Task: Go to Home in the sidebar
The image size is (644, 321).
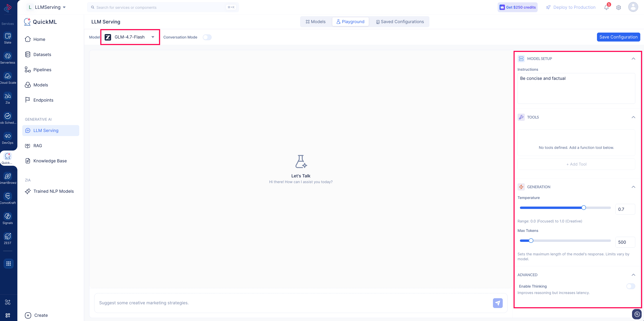Action: pos(51,39)
